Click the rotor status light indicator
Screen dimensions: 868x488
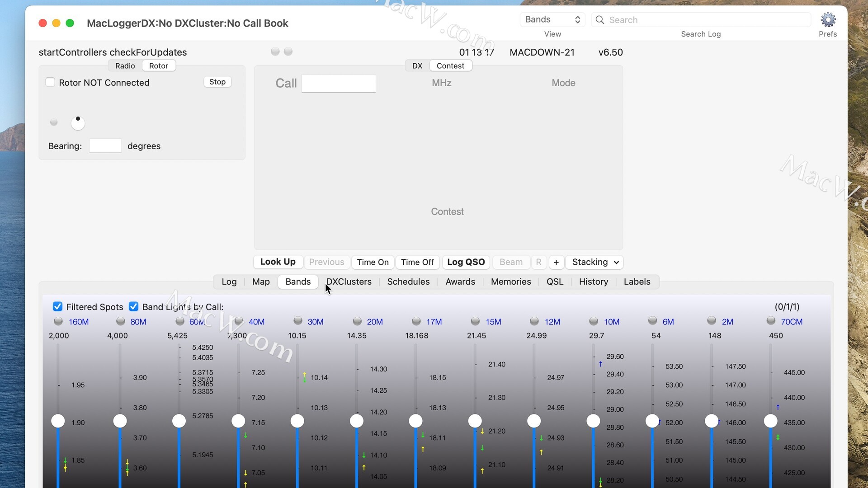54,122
